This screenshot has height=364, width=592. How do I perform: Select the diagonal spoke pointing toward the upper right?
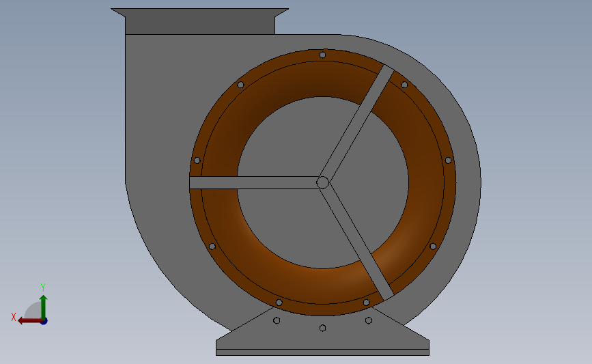[x=357, y=123]
